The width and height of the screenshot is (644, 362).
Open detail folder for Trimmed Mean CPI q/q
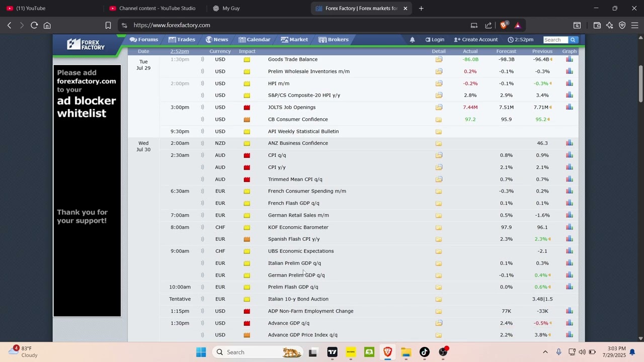439,179
